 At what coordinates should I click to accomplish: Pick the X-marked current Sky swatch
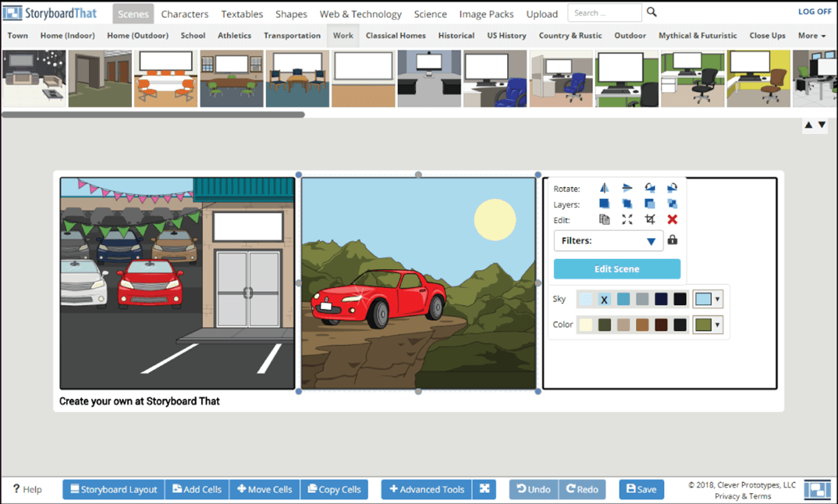604,299
